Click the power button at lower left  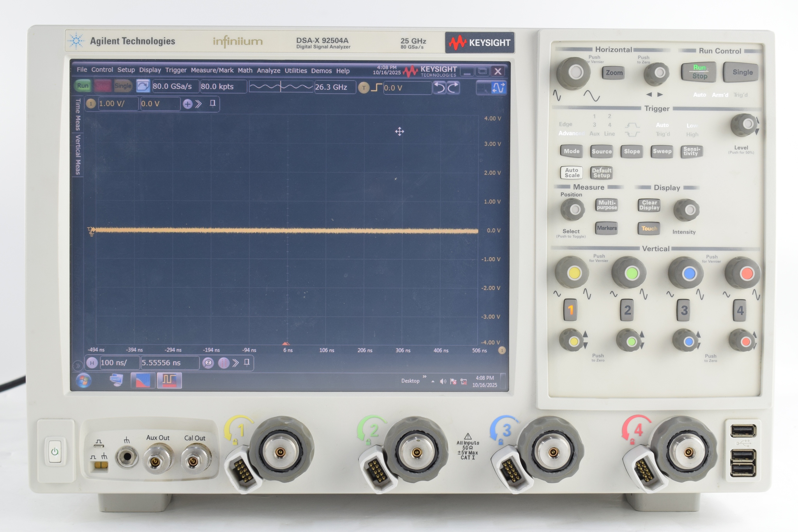click(x=55, y=451)
